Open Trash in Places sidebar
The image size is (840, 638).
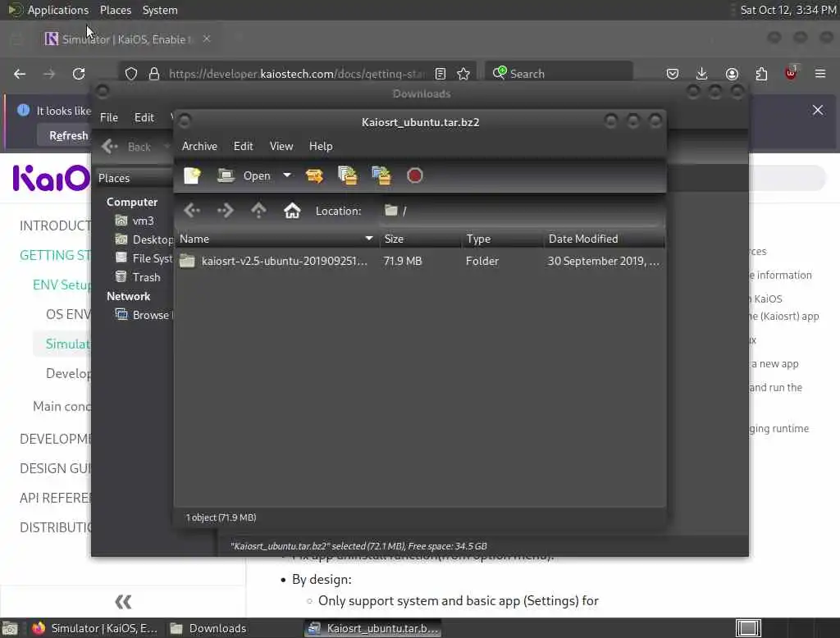138,277
